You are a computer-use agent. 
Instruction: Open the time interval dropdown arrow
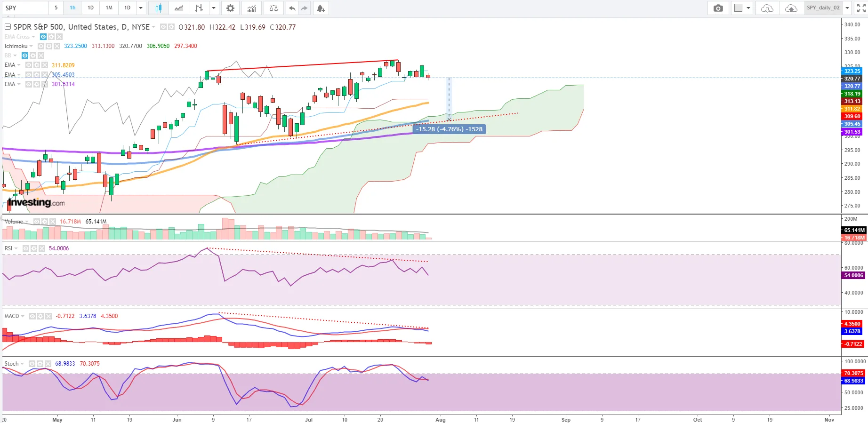140,8
